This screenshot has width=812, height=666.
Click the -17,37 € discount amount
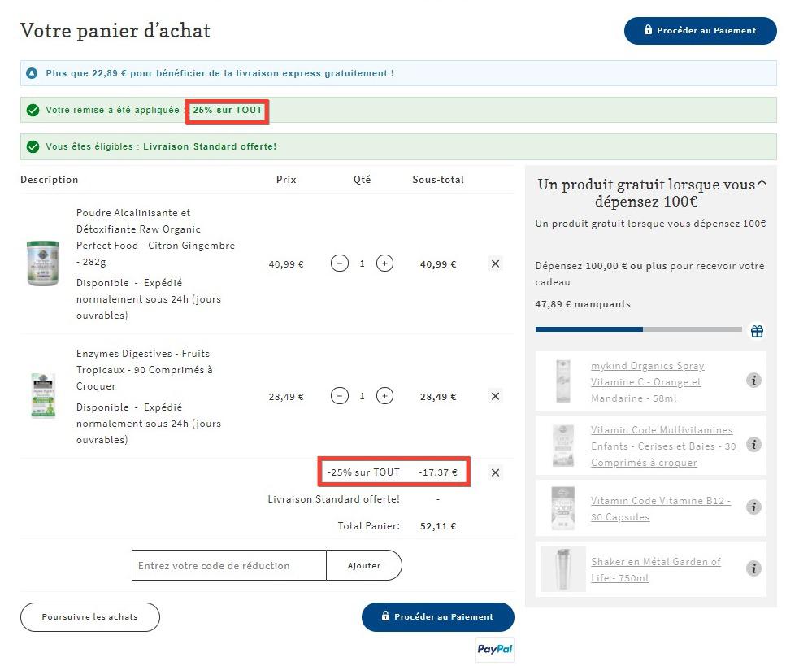(438, 472)
